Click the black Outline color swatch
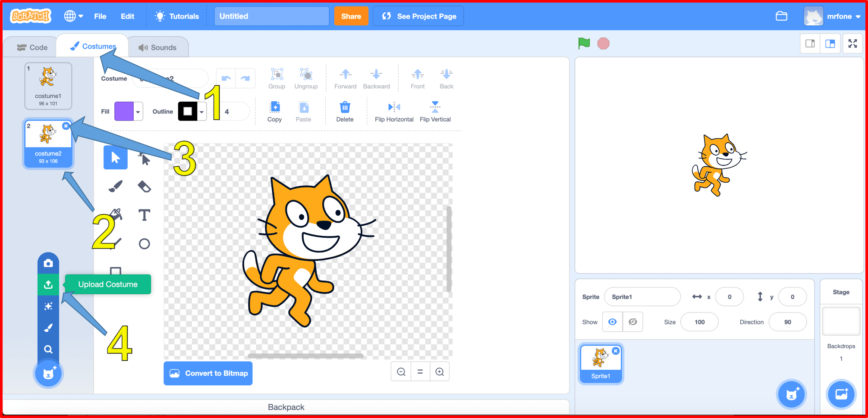 188,112
